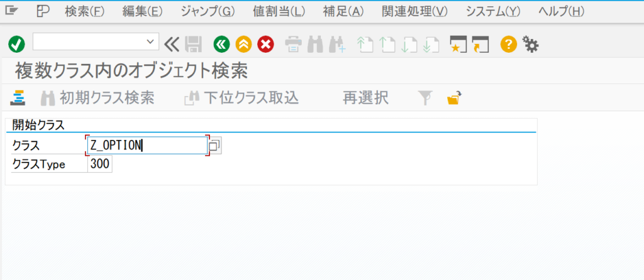
Task: Go to Previous Page icon
Action: click(x=387, y=45)
